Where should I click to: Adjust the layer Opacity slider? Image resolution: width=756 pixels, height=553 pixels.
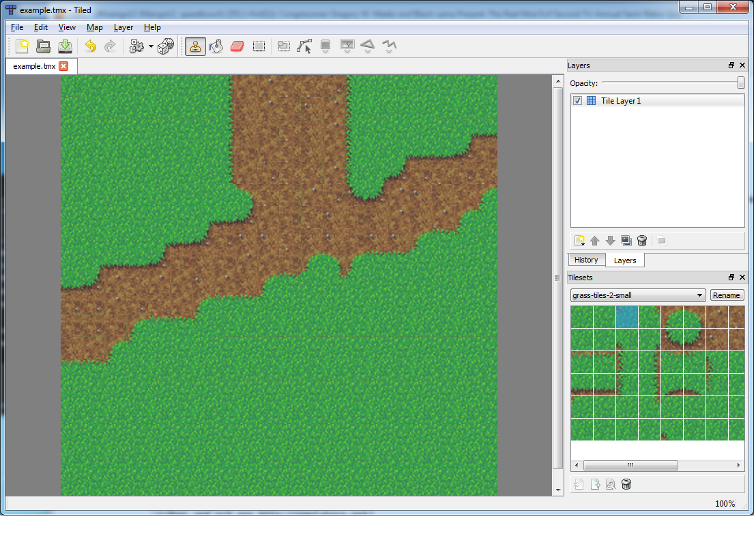[x=741, y=83]
